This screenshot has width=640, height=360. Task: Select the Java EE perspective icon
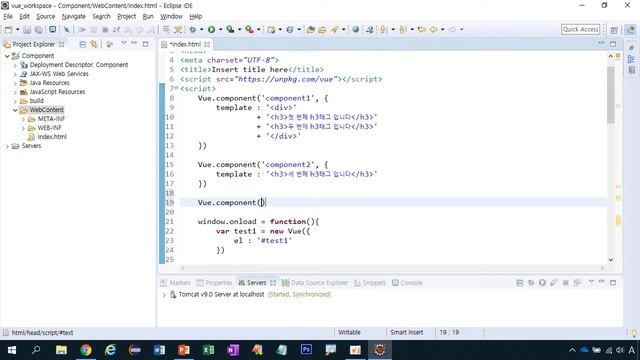(630, 30)
